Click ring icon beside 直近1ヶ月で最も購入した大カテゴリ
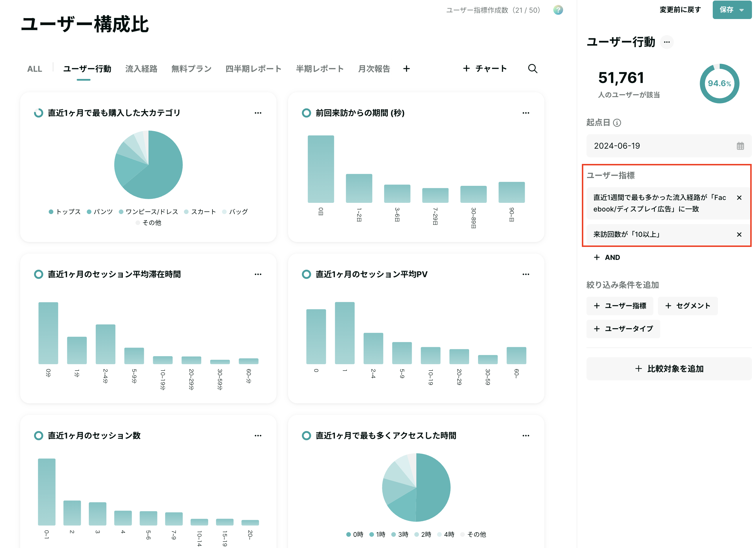The width and height of the screenshot is (756, 548). pyautogui.click(x=39, y=113)
